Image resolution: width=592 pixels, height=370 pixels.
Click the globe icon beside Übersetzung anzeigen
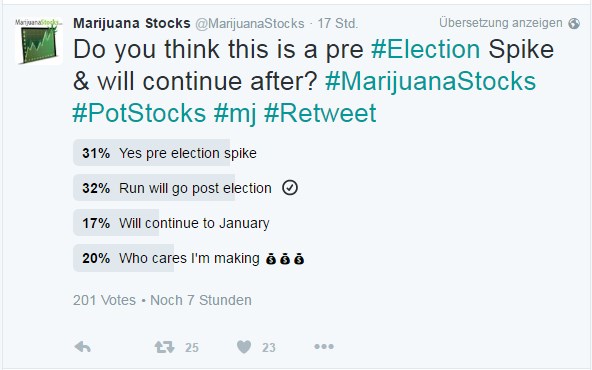click(574, 23)
